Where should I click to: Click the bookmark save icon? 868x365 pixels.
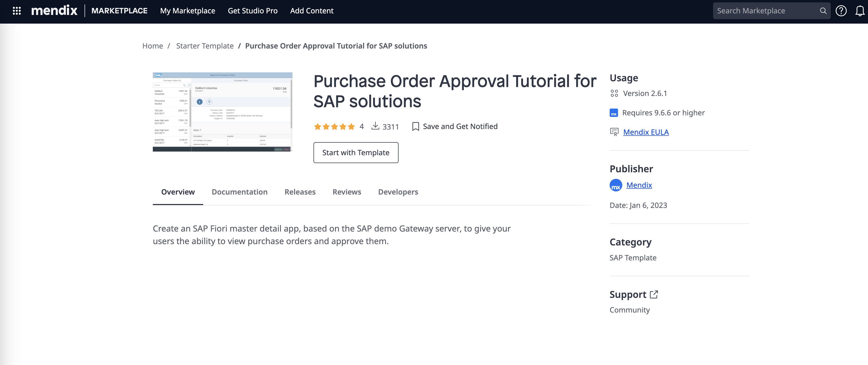pos(415,126)
